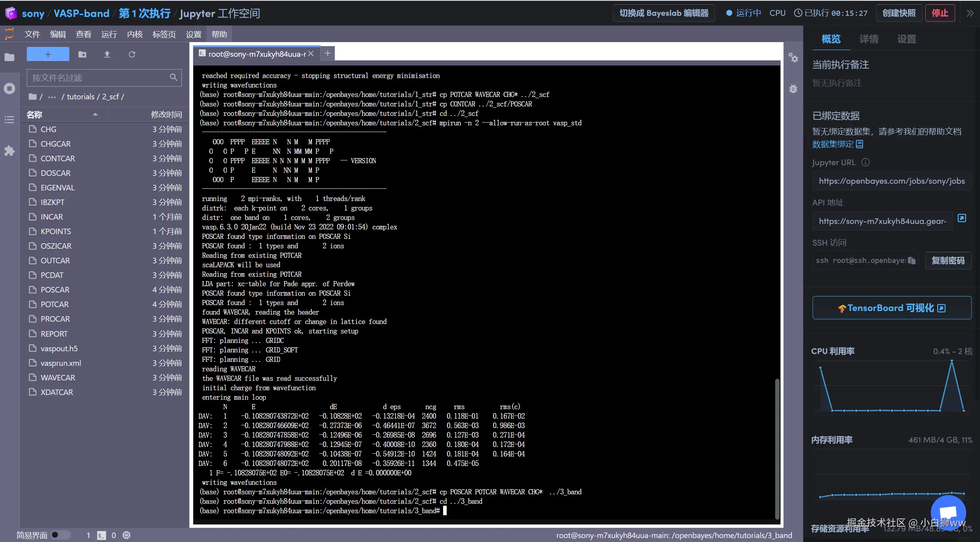The height and width of the screenshot is (542, 980).
Task: Expand the breadcrumb ellipsis path
Action: click(x=52, y=97)
